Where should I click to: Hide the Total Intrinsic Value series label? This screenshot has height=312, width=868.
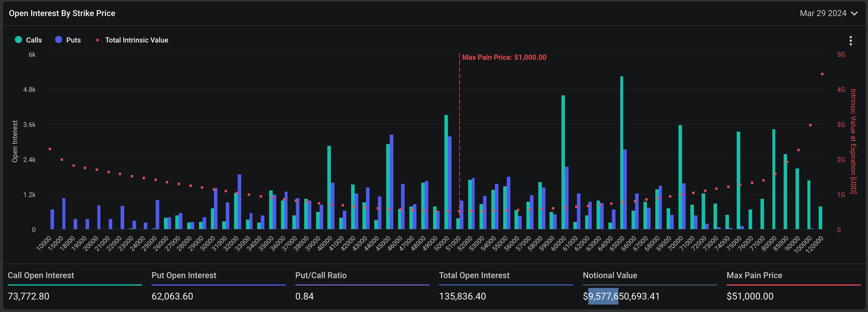tap(136, 40)
